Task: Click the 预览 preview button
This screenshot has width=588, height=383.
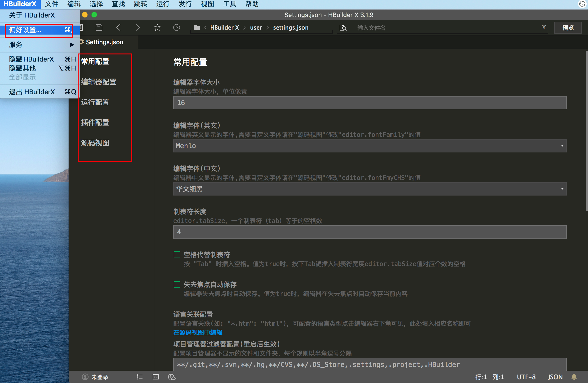Action: 567,27
